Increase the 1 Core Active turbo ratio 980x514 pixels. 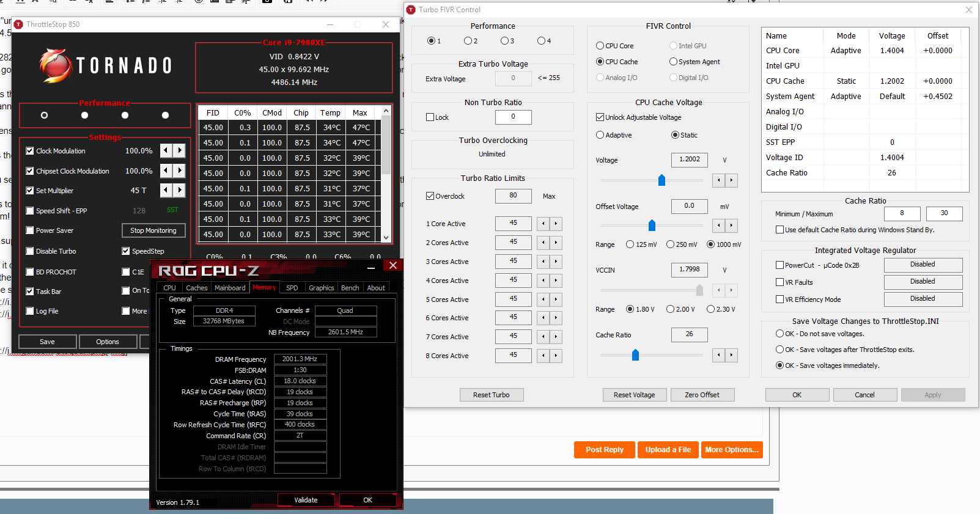[x=556, y=224]
